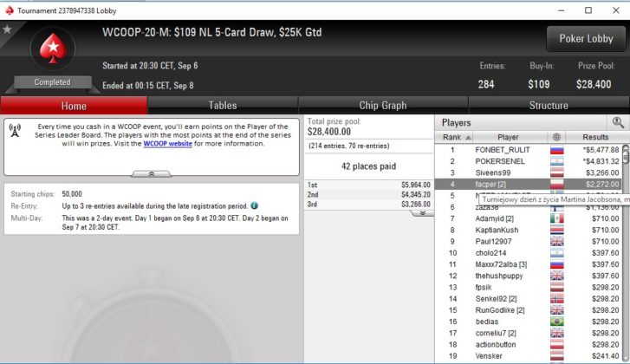
Task: Sort players by Rank column
Action: 454,137
